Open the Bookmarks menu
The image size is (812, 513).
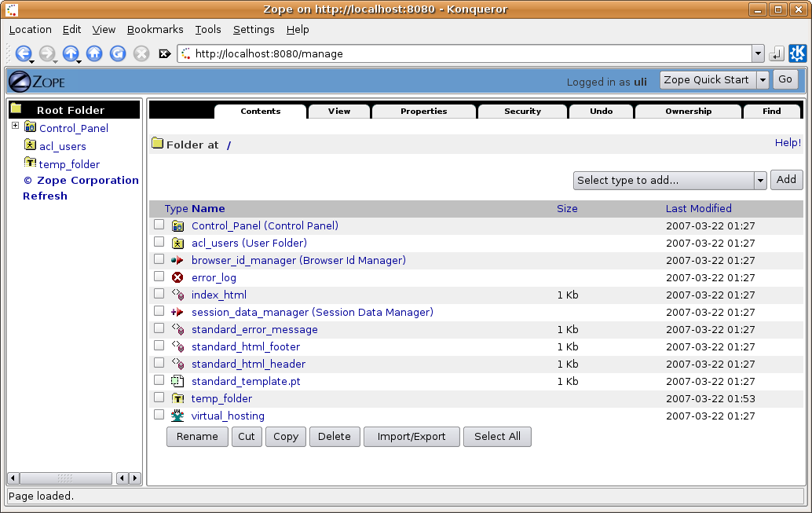(x=155, y=30)
